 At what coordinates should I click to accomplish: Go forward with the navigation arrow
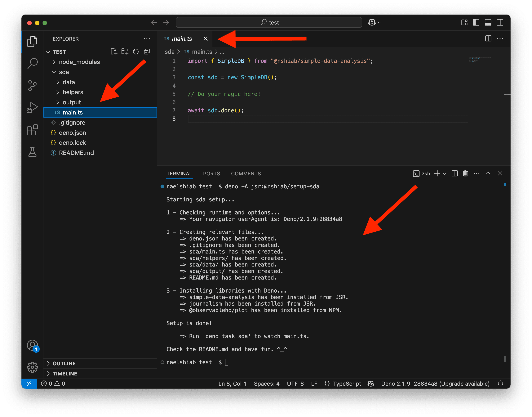[166, 22]
